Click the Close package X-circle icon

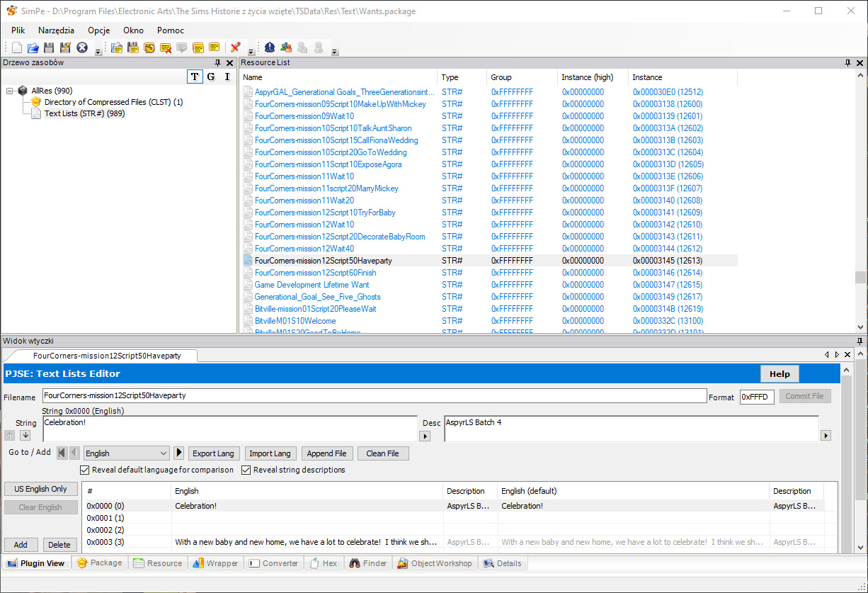pyautogui.click(x=82, y=47)
